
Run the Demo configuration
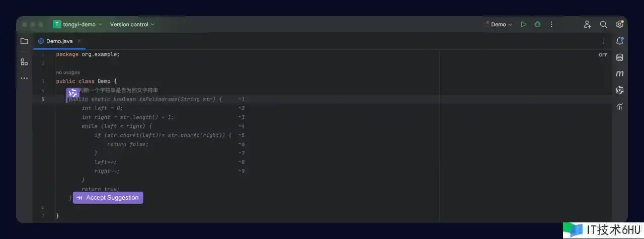pos(523,24)
